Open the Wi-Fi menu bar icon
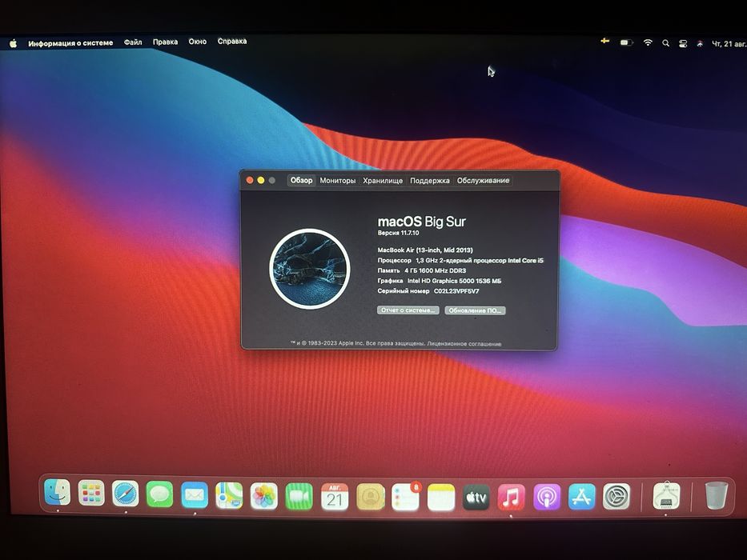Image resolution: width=747 pixels, height=560 pixels. click(648, 42)
